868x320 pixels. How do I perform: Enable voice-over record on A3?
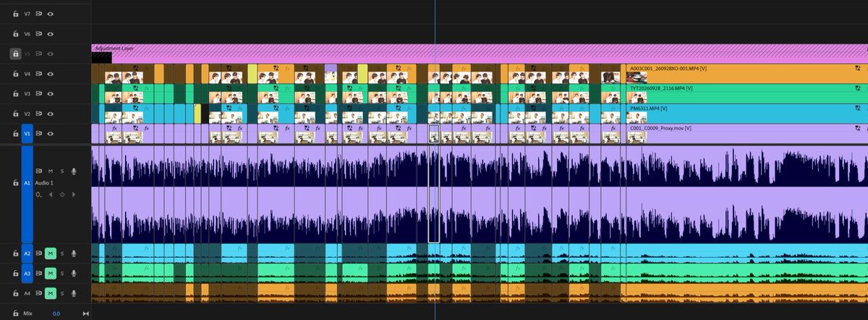74,274
